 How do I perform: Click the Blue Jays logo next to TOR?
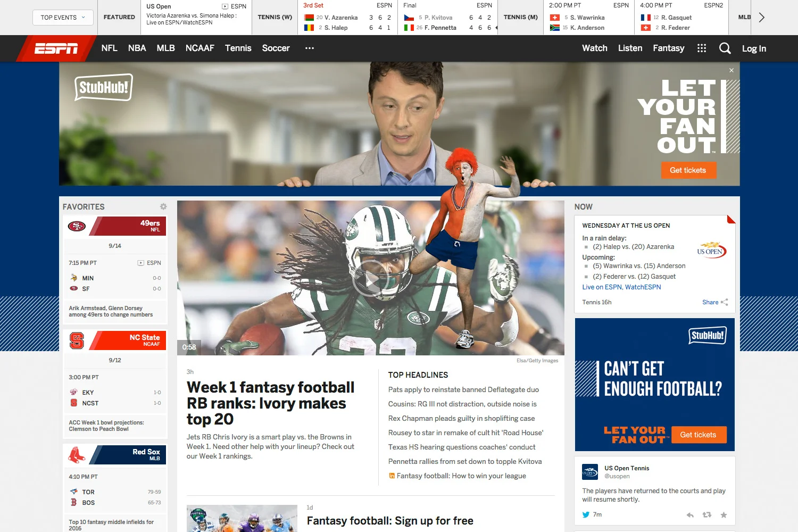pos(74,492)
